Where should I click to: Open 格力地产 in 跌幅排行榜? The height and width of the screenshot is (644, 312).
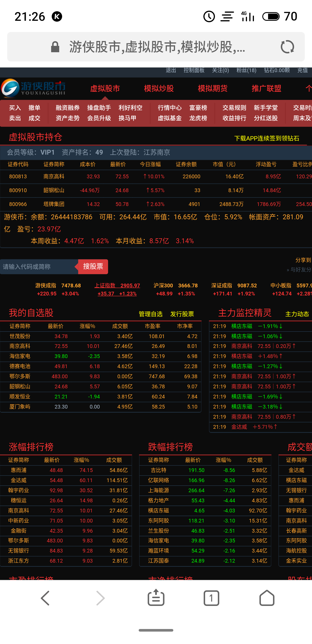click(159, 501)
